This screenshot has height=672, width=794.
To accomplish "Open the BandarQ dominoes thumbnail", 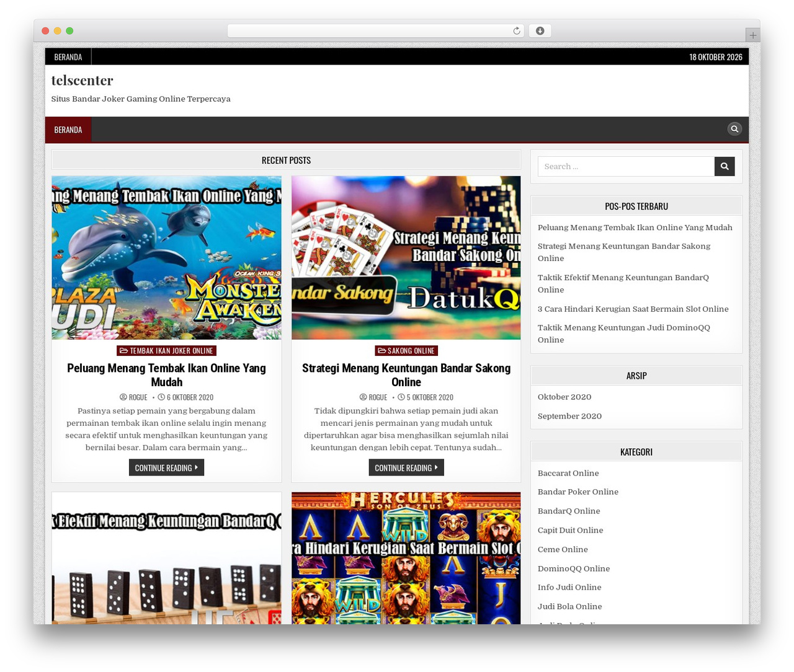I will click(x=166, y=558).
